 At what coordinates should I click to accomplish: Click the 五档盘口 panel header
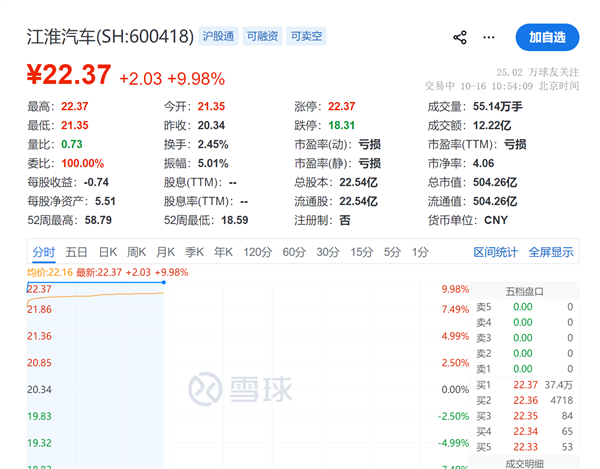click(x=524, y=292)
